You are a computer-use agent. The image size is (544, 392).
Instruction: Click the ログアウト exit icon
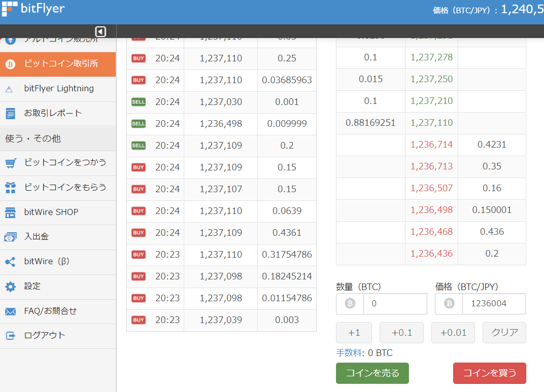coord(11,336)
